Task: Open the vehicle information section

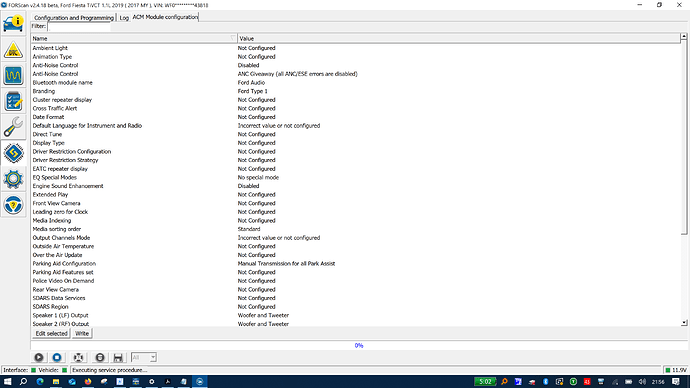Action: [13, 23]
